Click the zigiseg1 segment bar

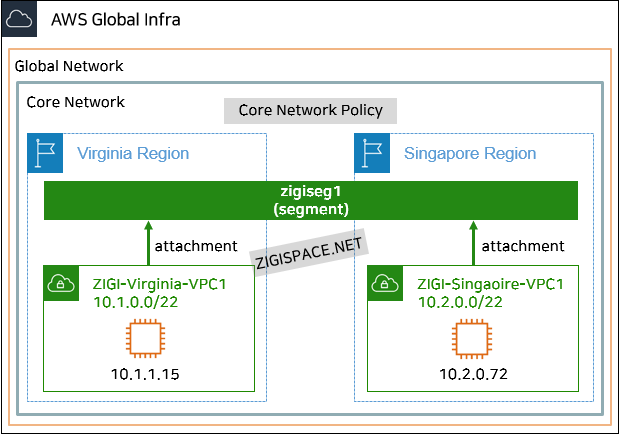(311, 200)
